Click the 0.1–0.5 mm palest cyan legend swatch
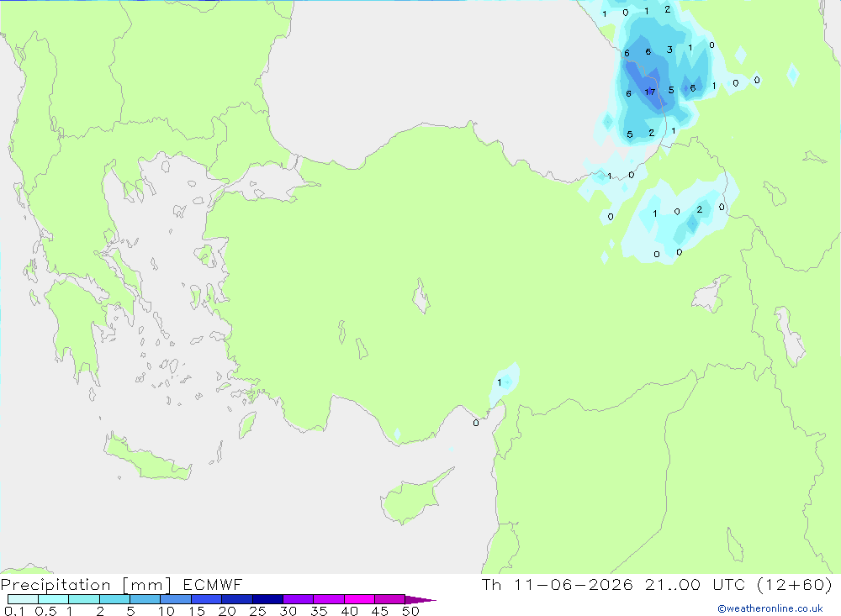The width and height of the screenshot is (841, 616). (23, 599)
